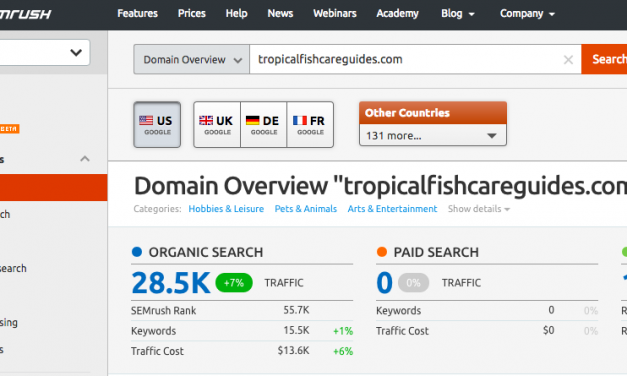627x376 pixels.
Task: Click the SEMrush logo
Action: [x=26, y=14]
